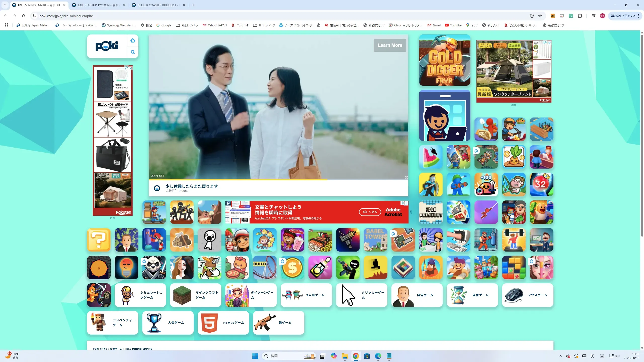
Task: Open the Poki search magnifier icon
Action: 133,52
